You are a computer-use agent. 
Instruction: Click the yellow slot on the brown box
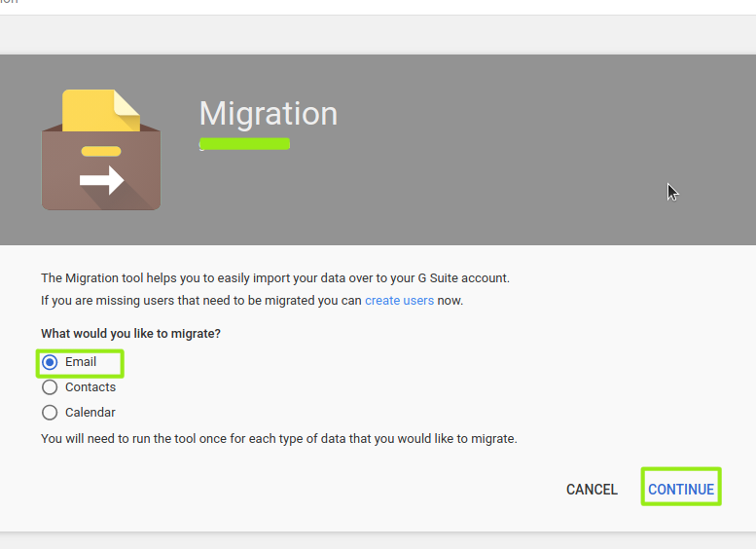click(x=101, y=151)
